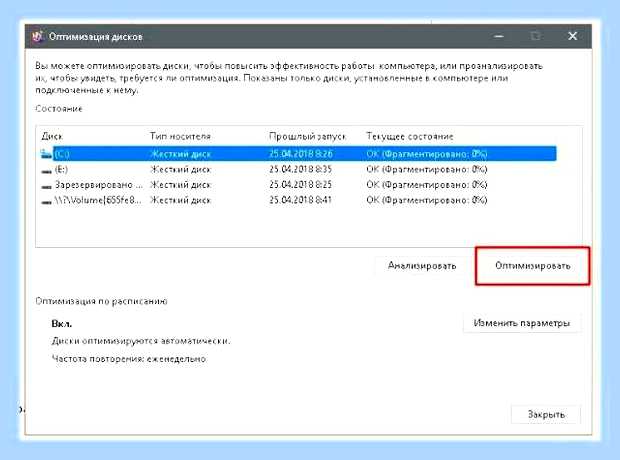Click date 25.04.2018 8:25 cell
This screenshot has width=620, height=460.
point(301,185)
